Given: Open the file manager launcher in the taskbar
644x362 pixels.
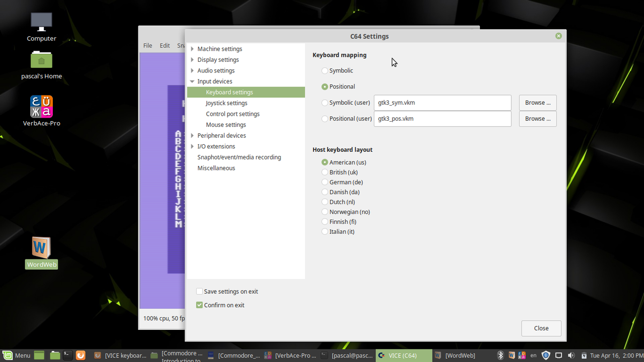Looking at the screenshot, I should click(55, 355).
